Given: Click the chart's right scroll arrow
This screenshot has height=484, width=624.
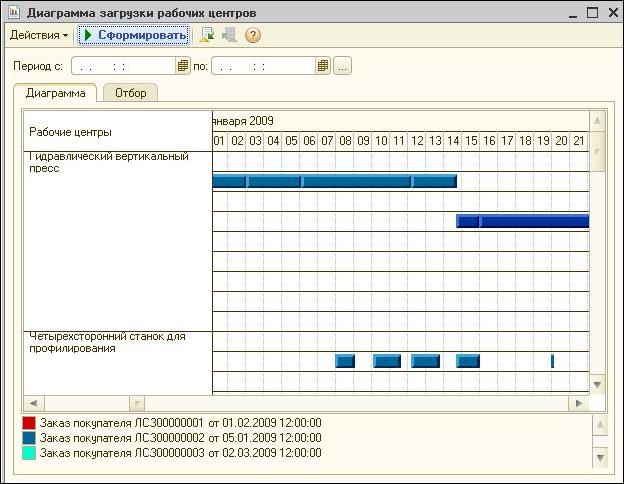Looking at the screenshot, I should [x=579, y=403].
